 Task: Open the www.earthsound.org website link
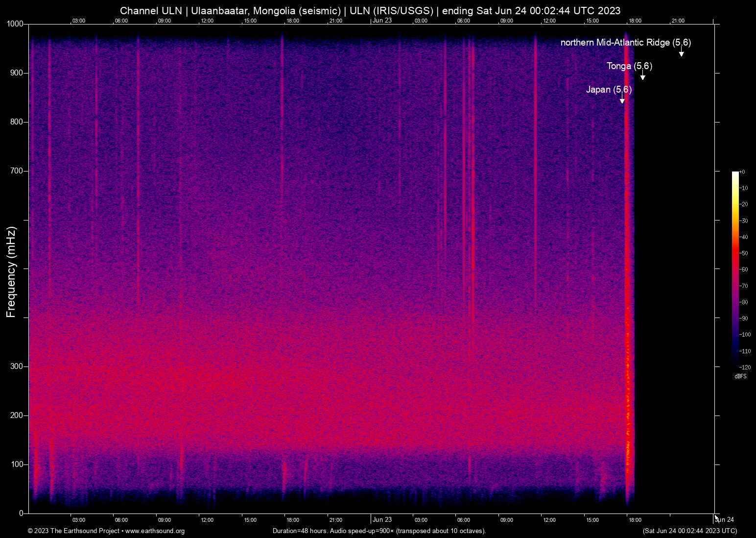[156, 531]
